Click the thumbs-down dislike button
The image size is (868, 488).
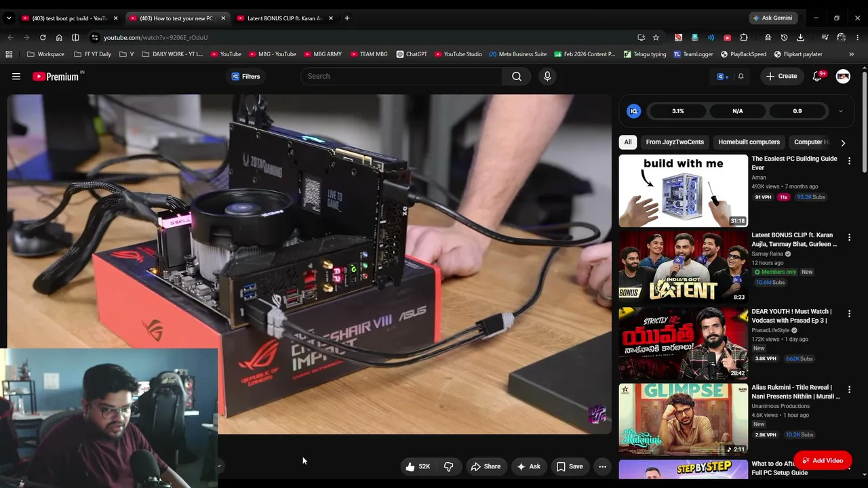pyautogui.click(x=448, y=466)
